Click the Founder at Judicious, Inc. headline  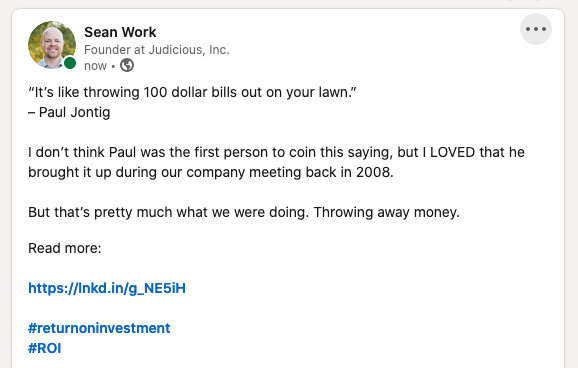[157, 49]
